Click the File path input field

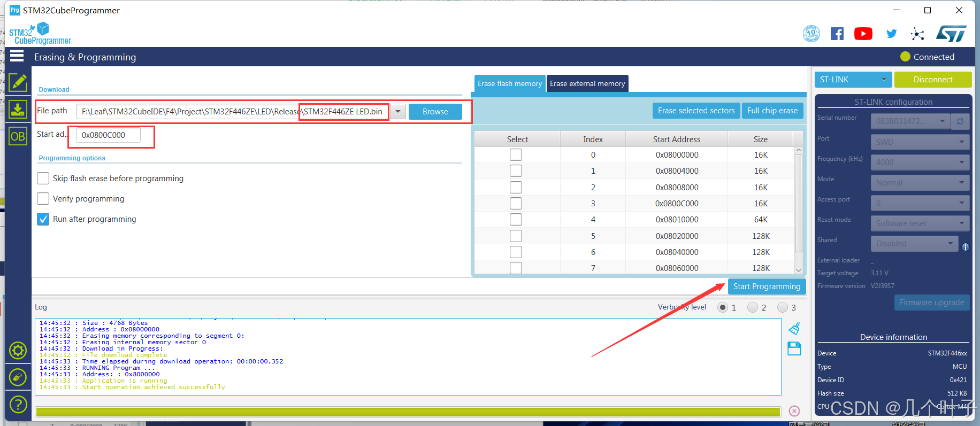tap(233, 111)
